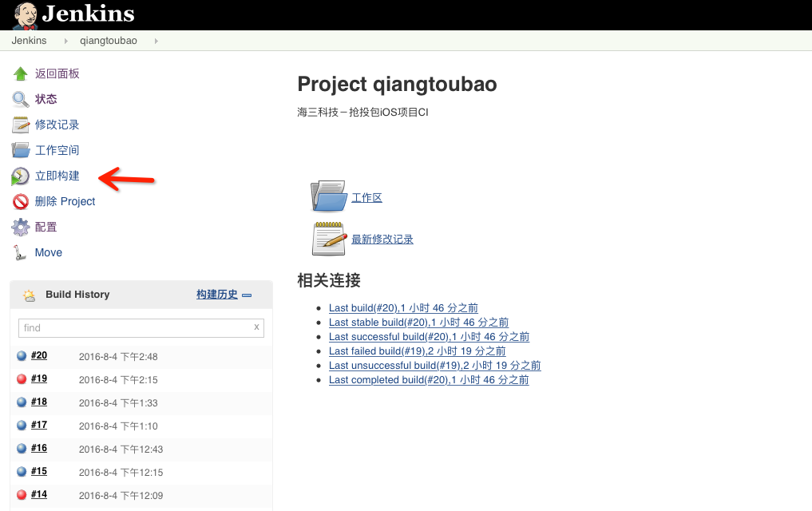Image resolution: width=812 pixels, height=511 pixels.
Task: Click the timestamp 2016-8-4 下午2:15
Action: point(118,380)
